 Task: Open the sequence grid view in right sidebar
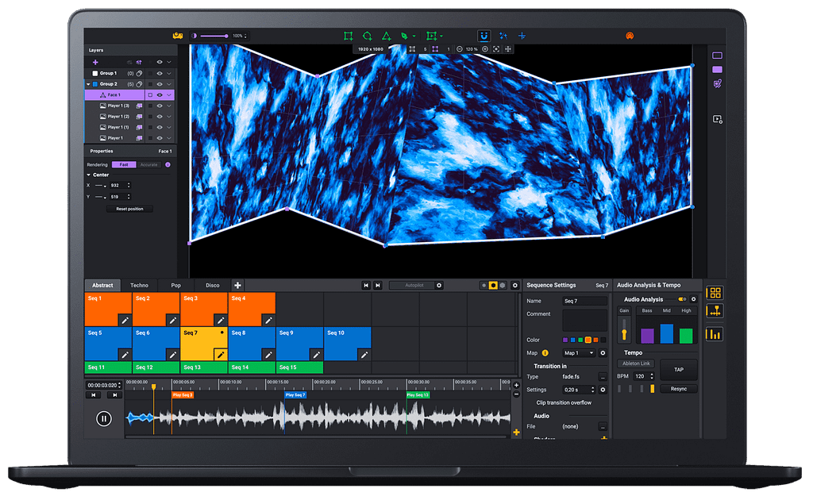pos(715,294)
